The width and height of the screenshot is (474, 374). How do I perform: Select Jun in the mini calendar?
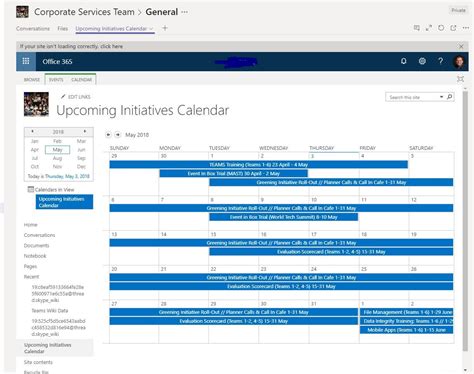pos(81,150)
